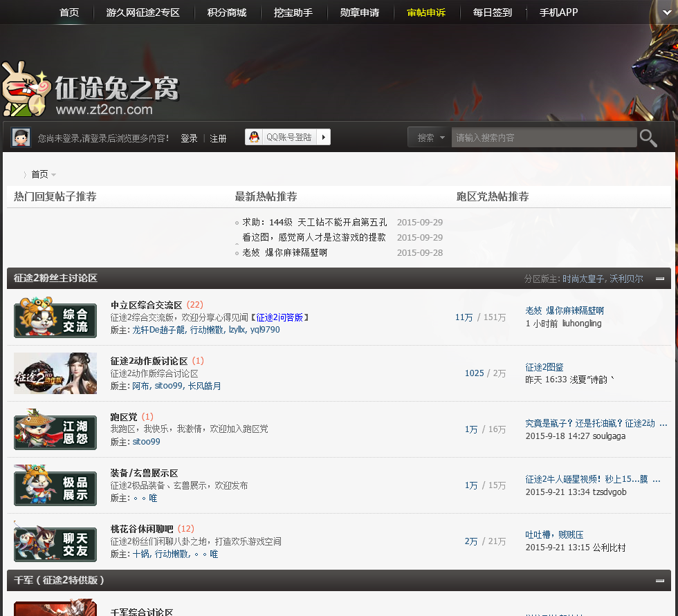Expand the top navigation chevron arrow
Image resolution: width=678 pixels, height=616 pixels.
point(667,12)
